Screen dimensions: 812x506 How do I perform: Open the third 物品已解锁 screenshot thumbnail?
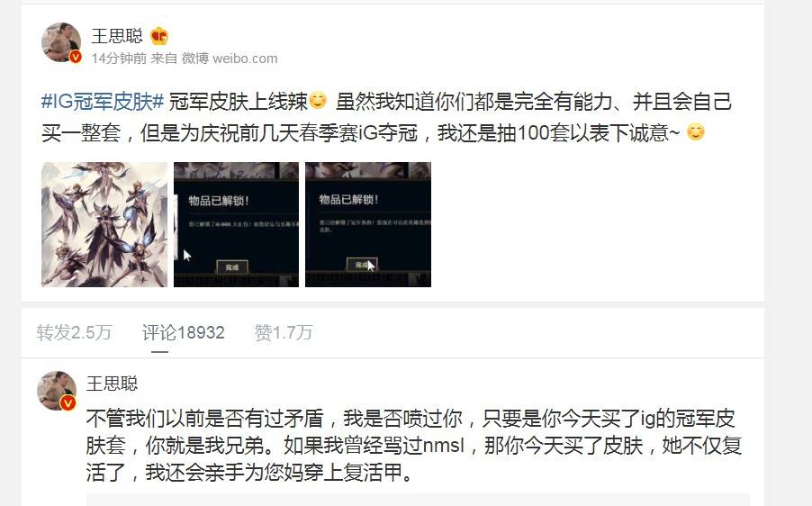368,224
